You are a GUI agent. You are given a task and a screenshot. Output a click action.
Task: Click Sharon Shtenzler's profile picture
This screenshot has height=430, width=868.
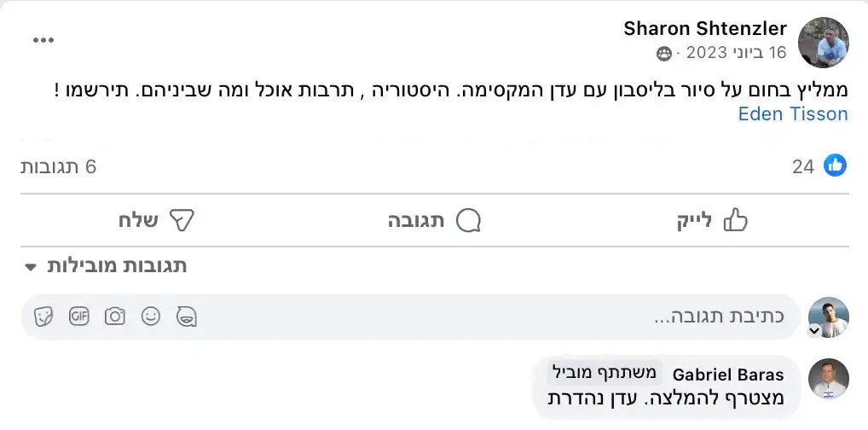823,42
